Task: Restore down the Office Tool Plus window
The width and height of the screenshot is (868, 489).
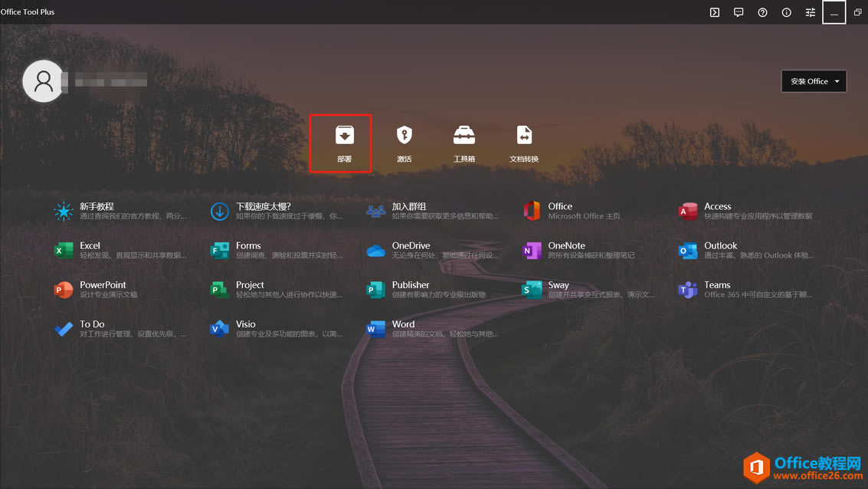Action: 857,12
